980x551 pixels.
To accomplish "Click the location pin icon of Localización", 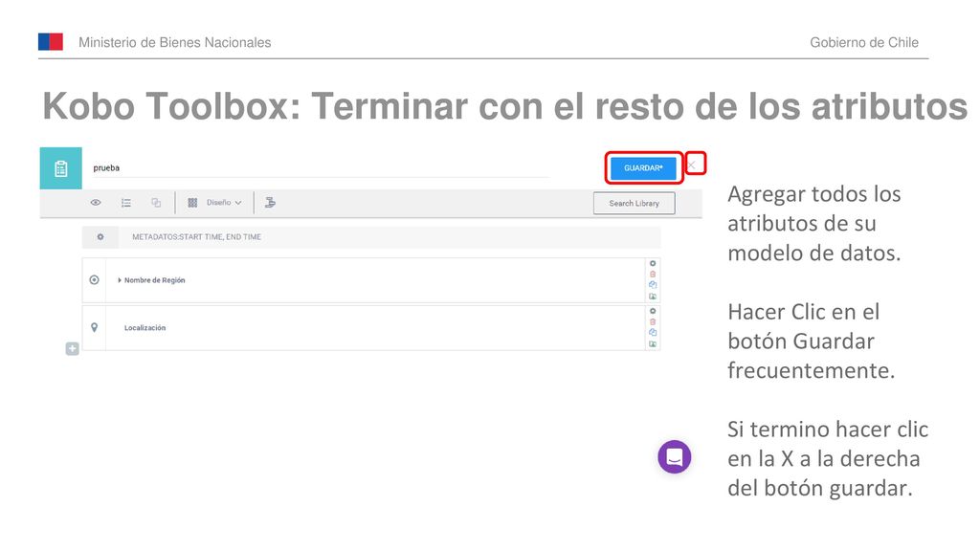I will point(94,327).
